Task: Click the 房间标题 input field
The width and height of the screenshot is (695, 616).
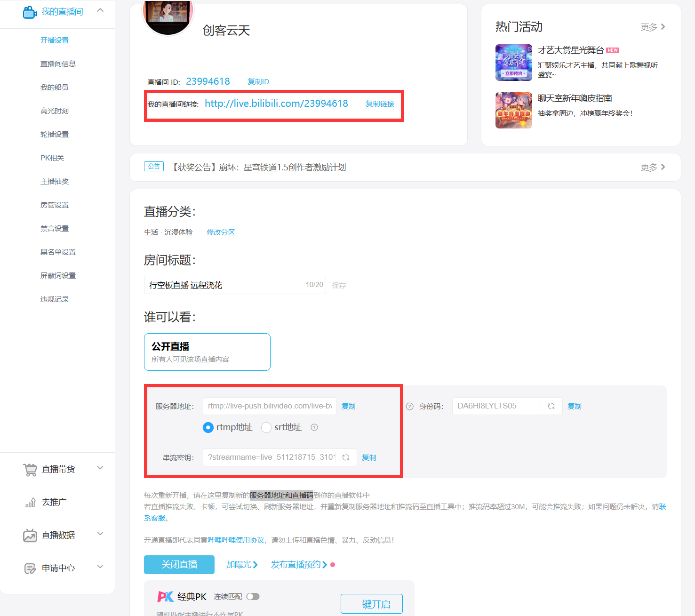Action: (x=235, y=285)
